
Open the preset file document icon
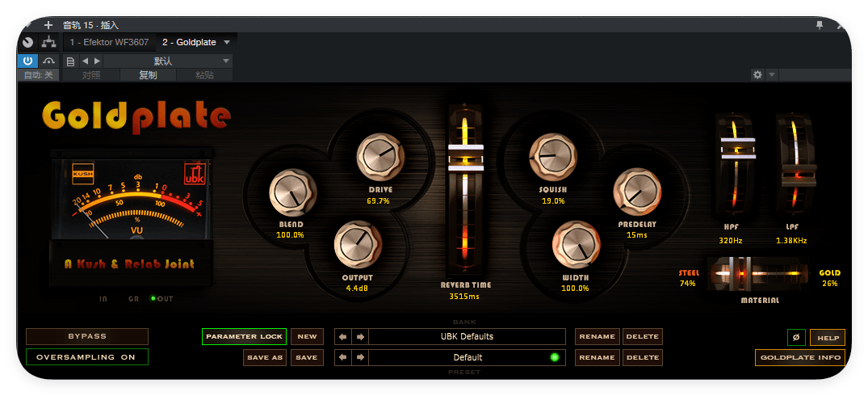pyautogui.click(x=70, y=61)
